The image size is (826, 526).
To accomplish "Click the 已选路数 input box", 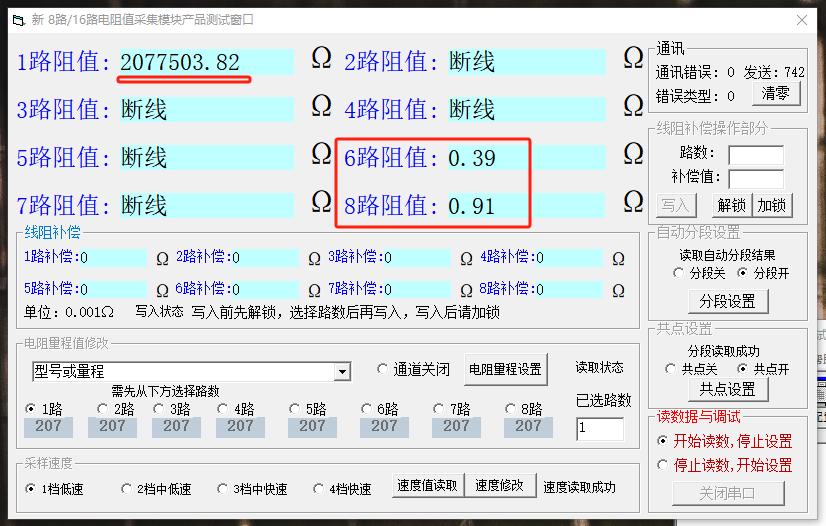I will coord(599,428).
